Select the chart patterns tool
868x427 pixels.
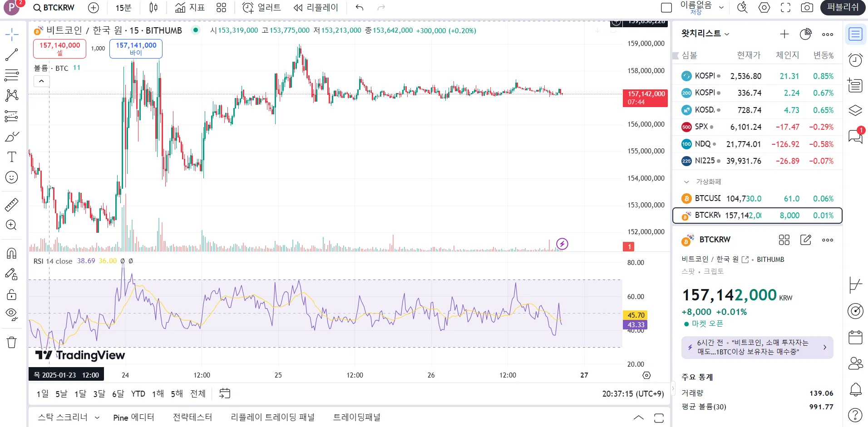(x=12, y=95)
